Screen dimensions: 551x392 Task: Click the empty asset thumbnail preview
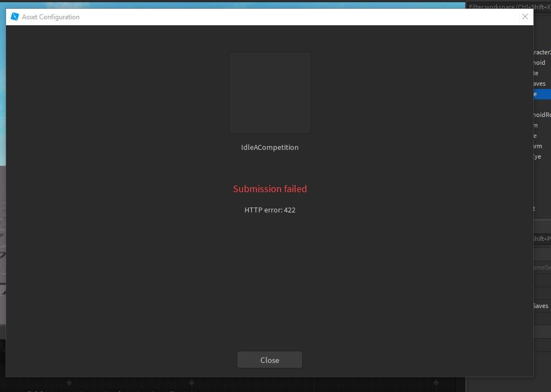click(x=269, y=93)
